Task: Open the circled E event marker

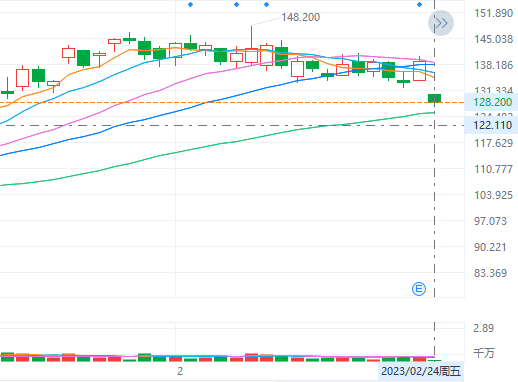Action: (x=419, y=289)
